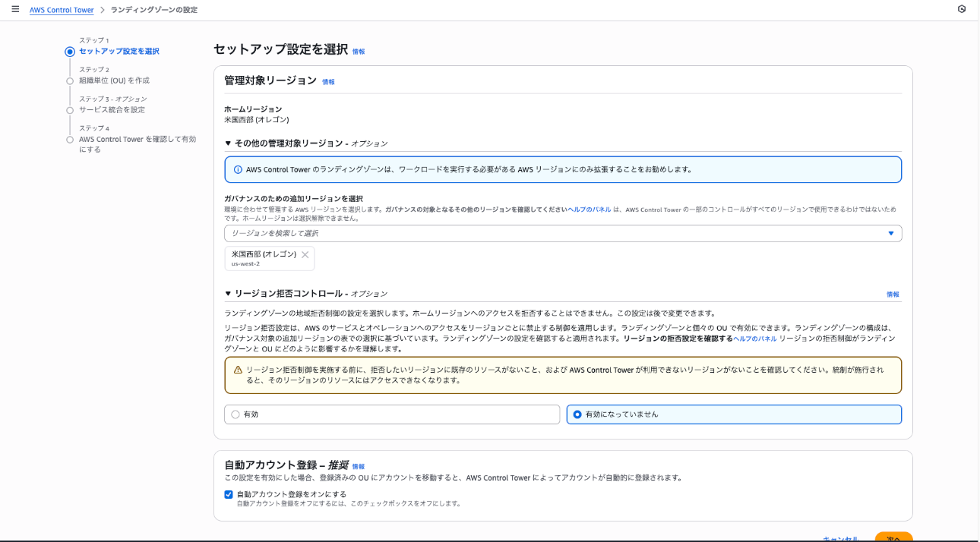Go to AWS Control Tower breadcrumb
980x542 pixels.
click(x=62, y=10)
